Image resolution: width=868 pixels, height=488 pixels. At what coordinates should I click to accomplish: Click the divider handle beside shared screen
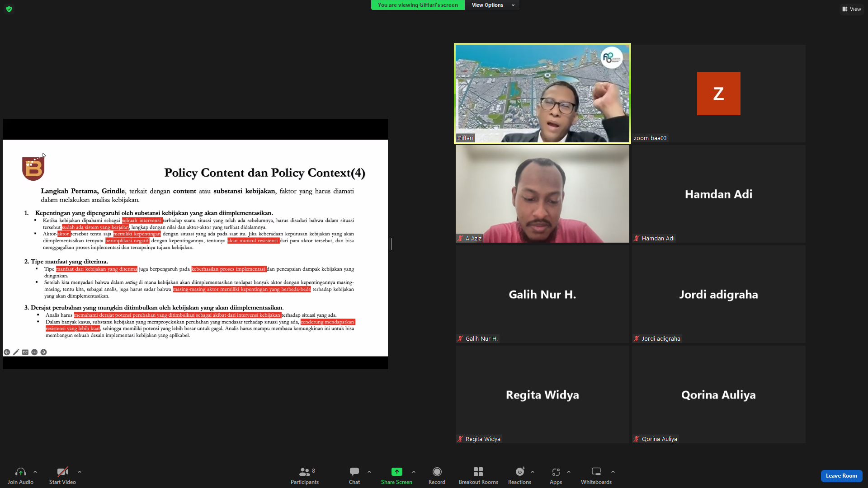tap(391, 244)
